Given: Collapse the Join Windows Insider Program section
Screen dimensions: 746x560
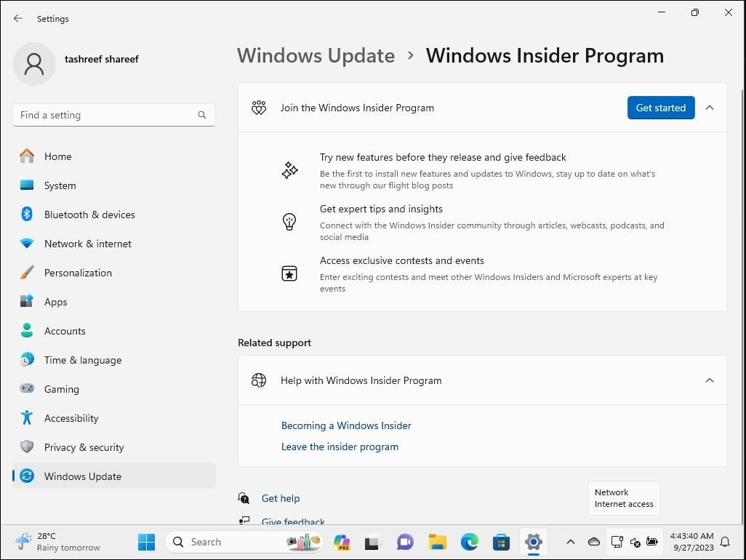Looking at the screenshot, I should pyautogui.click(x=709, y=107).
